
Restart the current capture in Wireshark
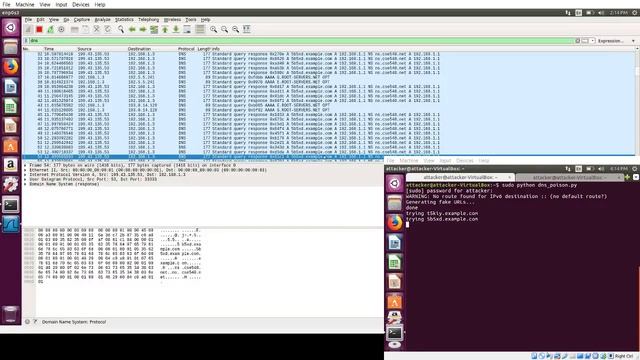point(50,29)
